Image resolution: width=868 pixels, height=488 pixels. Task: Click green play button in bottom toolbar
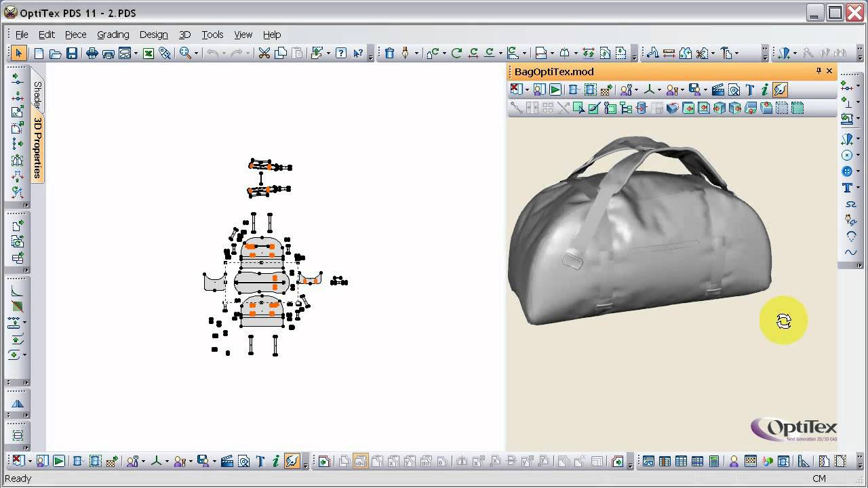[59, 462]
